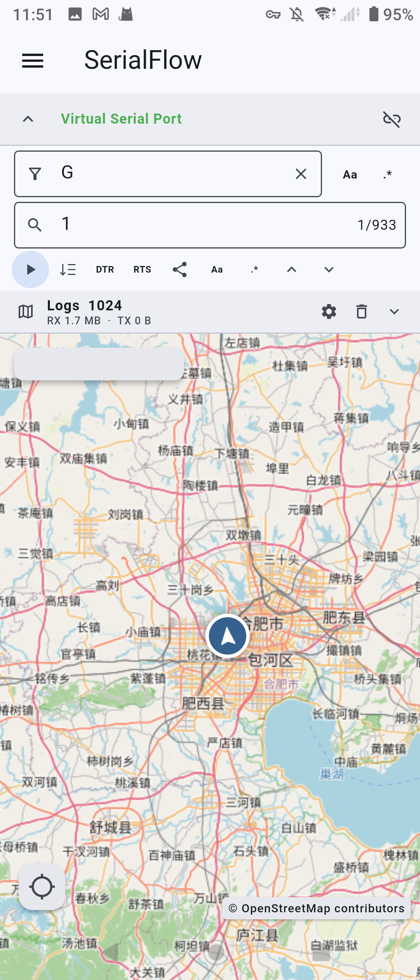The width and height of the screenshot is (420, 980).
Task: Click the Logs 1024 label
Action: [x=84, y=306]
